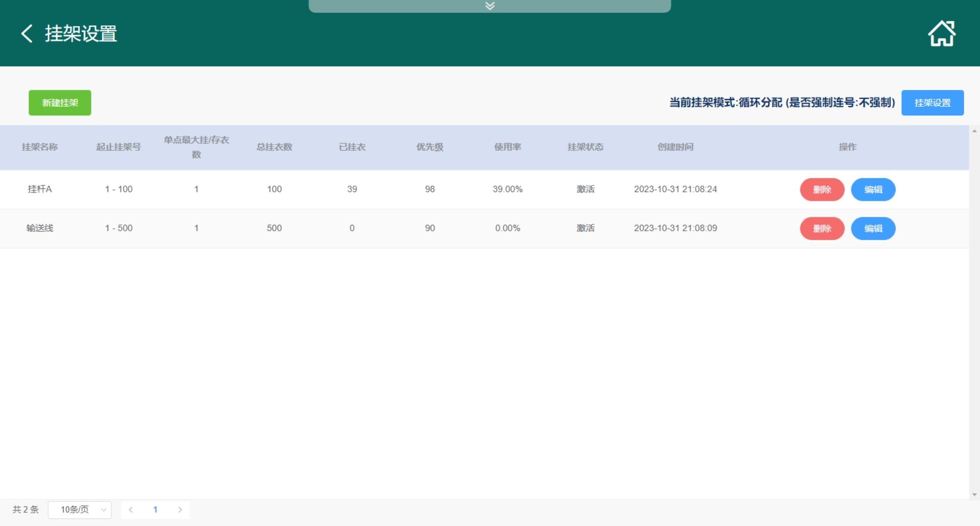Click the scrollbar down arrow
This screenshot has width=980, height=526.
pyautogui.click(x=974, y=494)
